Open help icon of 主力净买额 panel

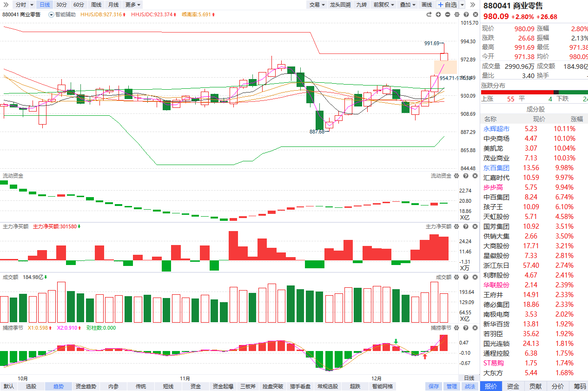[466, 226]
